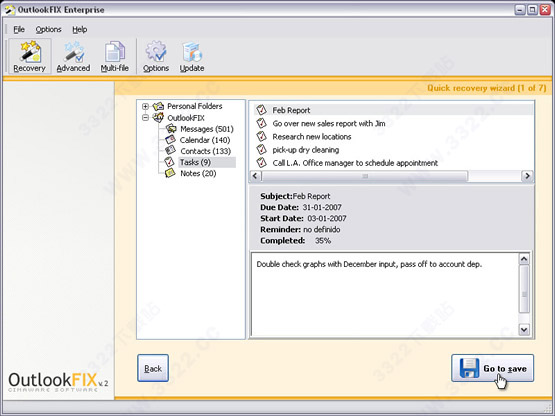Select the Contacts (133) folder
555x416 pixels.
click(205, 151)
